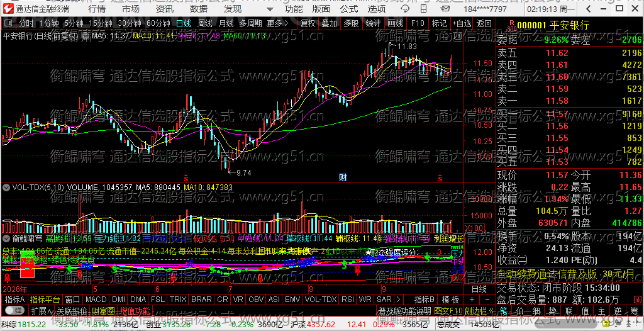This screenshot has height=331, width=644.
Task: Click the 画线 drawing tool button
Action: (x=395, y=23)
